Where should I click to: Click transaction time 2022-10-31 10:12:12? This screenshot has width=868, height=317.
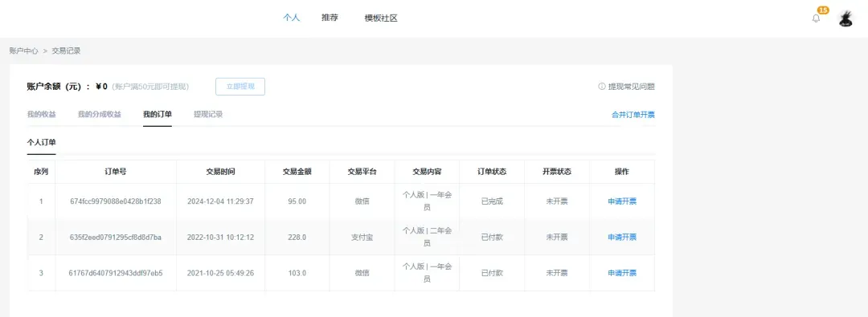pyautogui.click(x=220, y=237)
